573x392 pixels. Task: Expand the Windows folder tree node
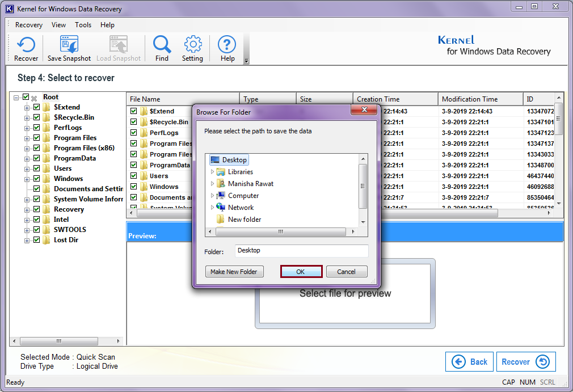27,179
